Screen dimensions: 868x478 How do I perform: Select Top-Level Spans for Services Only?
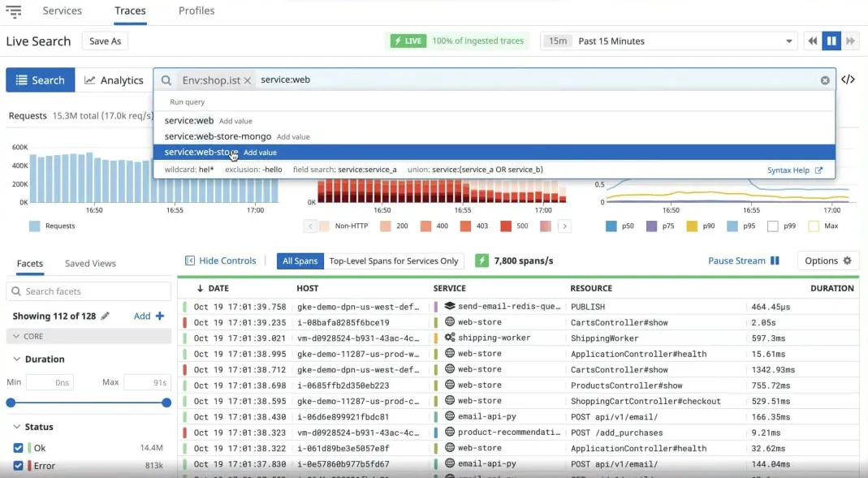point(394,261)
